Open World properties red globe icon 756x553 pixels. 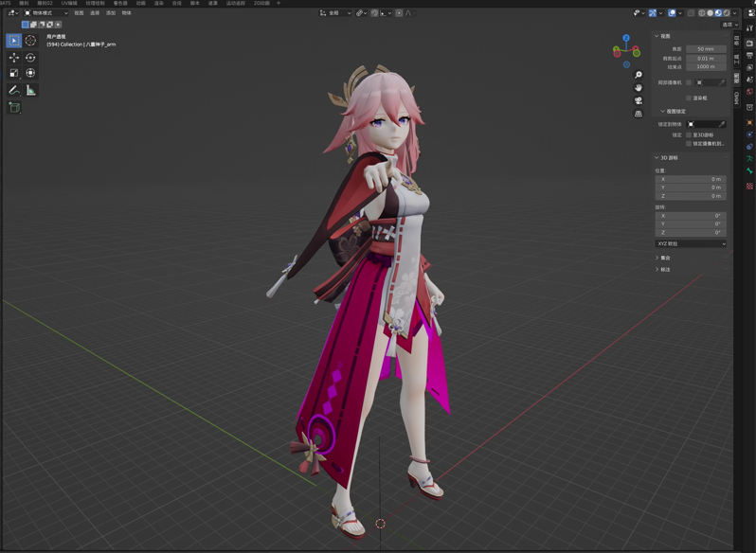749,91
